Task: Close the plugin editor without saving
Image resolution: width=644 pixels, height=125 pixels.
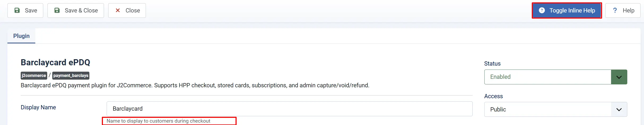Action: [127, 10]
